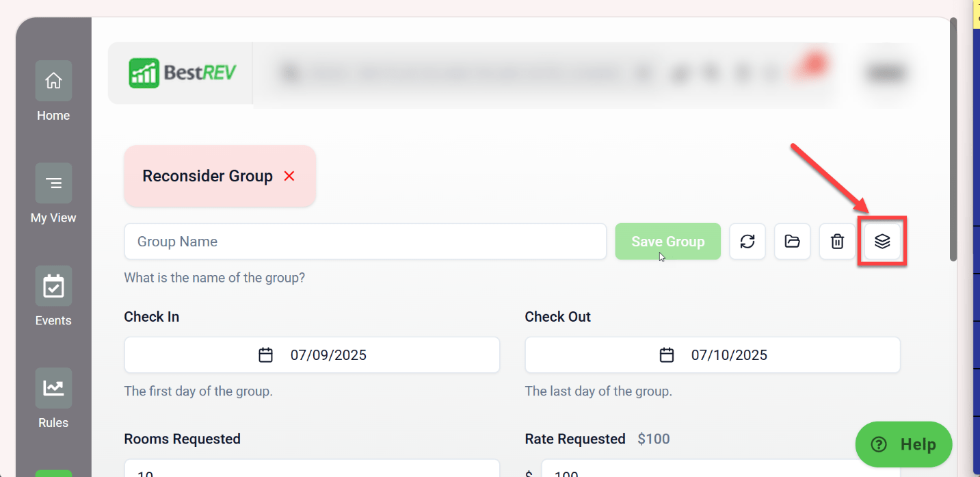Click the Rooms Requested input box
The image size is (980, 477).
[x=312, y=468]
